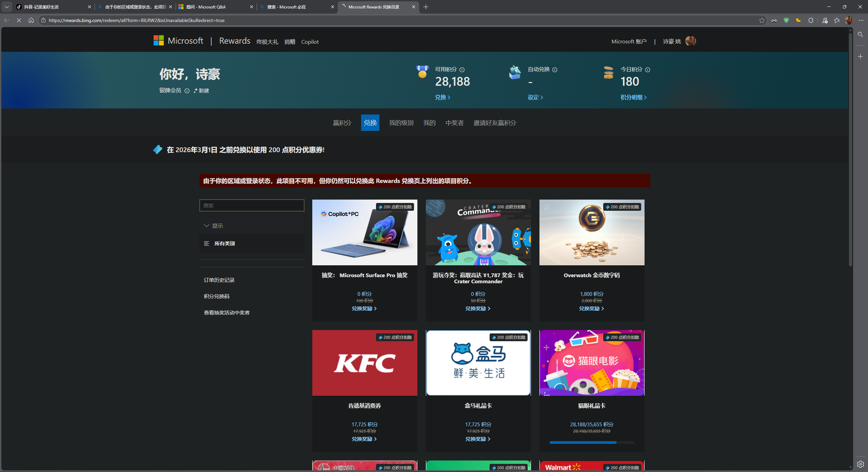Screen dimensions: 868x472
Task: Click the browser home icon
Action: 31,20
